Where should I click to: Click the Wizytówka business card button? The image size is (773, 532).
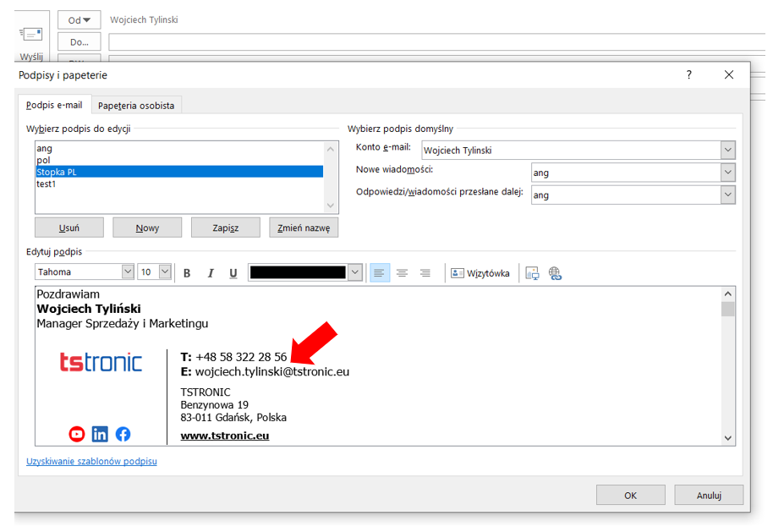coord(480,273)
